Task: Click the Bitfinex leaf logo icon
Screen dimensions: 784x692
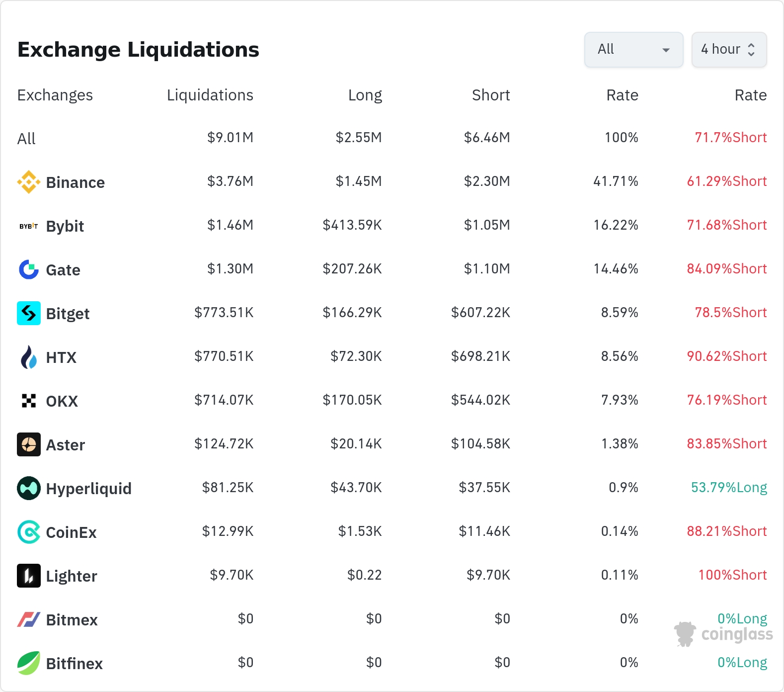Action: pos(29,663)
